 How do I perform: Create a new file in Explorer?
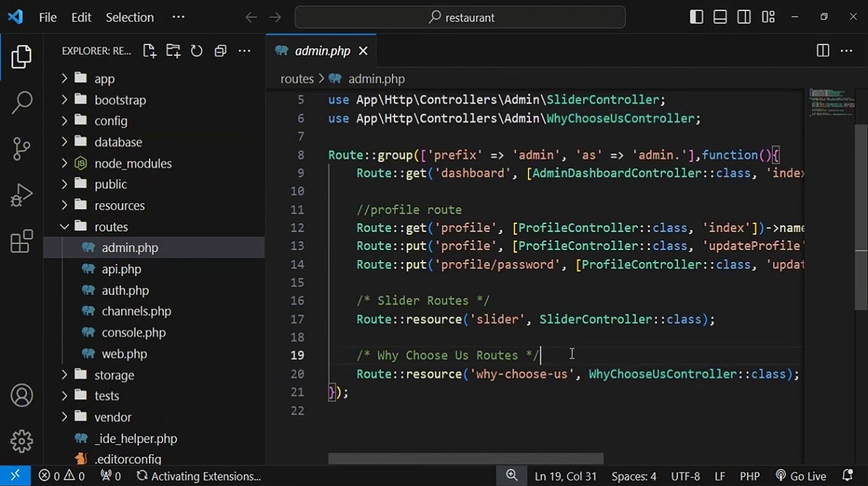149,51
